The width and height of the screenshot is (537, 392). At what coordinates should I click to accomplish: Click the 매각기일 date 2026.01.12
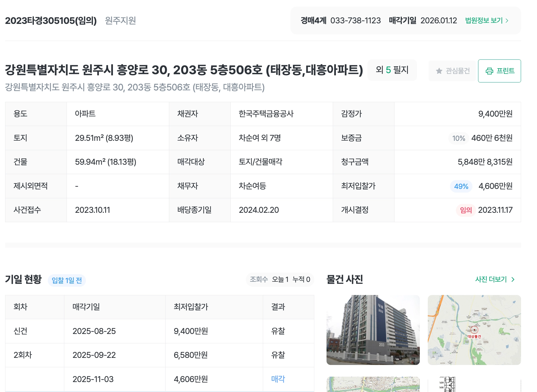(439, 20)
